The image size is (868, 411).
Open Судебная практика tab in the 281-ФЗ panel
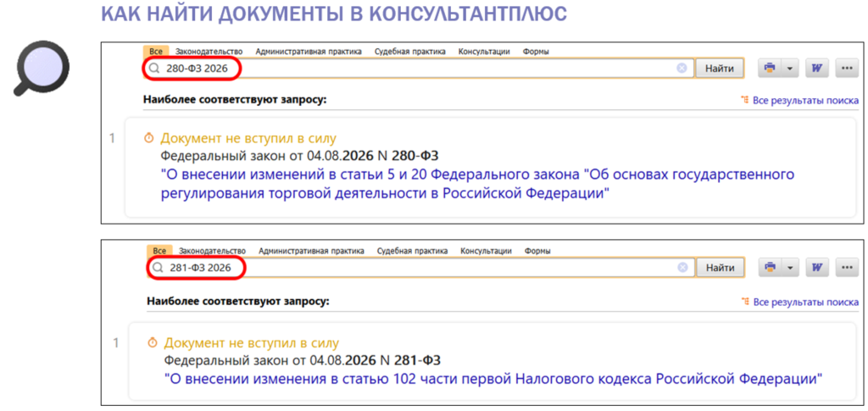pos(413,251)
